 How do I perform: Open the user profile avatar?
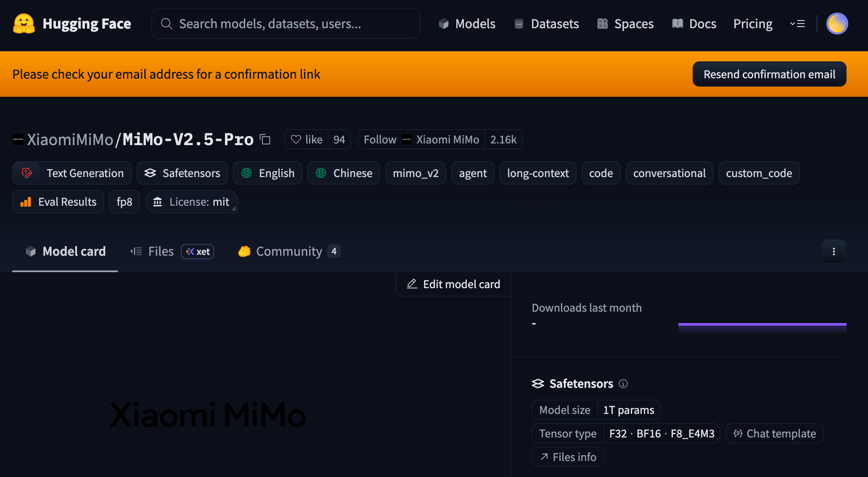click(x=837, y=24)
